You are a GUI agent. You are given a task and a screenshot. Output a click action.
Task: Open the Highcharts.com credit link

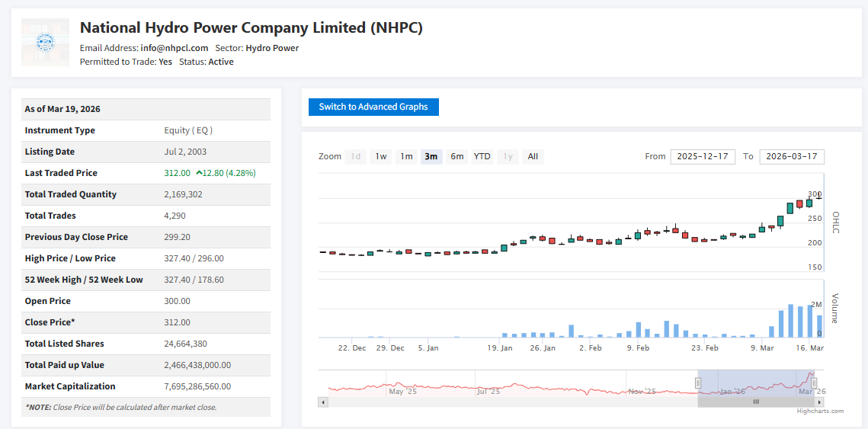tap(820, 411)
